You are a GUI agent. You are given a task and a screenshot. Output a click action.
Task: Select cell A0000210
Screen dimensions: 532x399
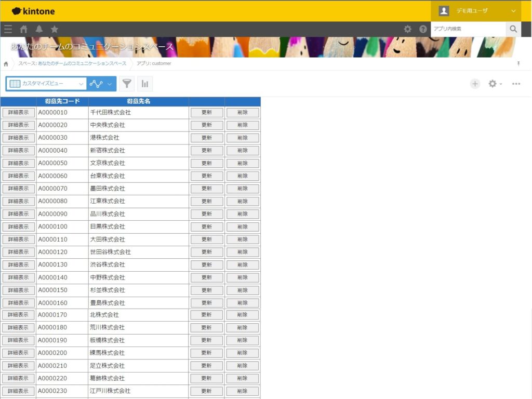[x=62, y=365]
